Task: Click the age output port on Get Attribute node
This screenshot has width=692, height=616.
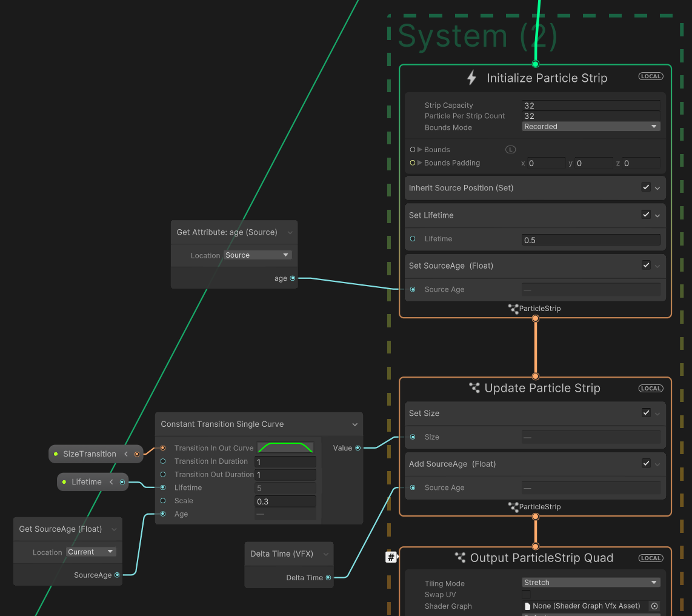Action: 292,278
